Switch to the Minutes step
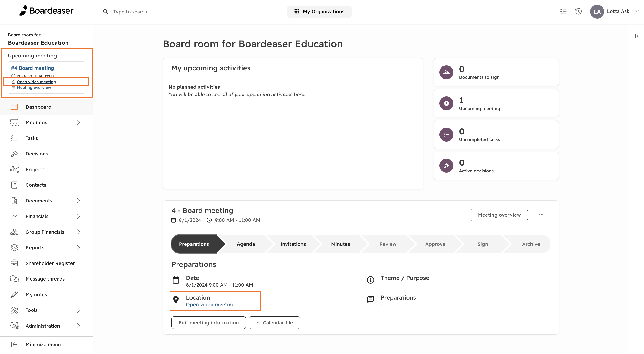This screenshot has height=354, width=644. [x=341, y=244]
